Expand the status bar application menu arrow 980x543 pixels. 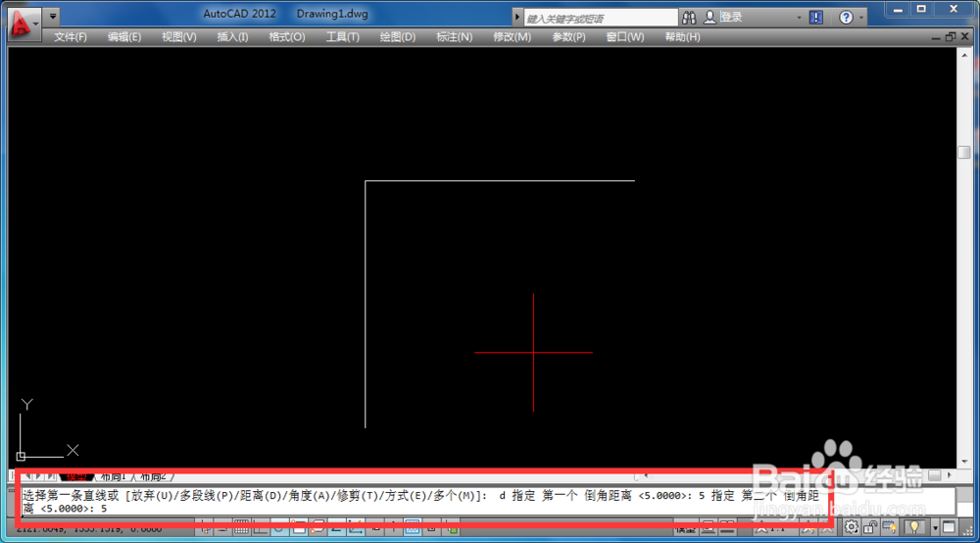coord(936,528)
